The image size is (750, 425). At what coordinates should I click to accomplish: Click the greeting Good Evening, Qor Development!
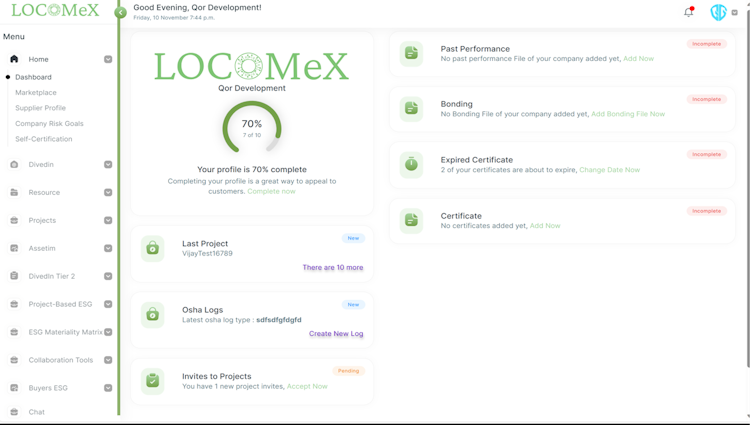(x=198, y=8)
